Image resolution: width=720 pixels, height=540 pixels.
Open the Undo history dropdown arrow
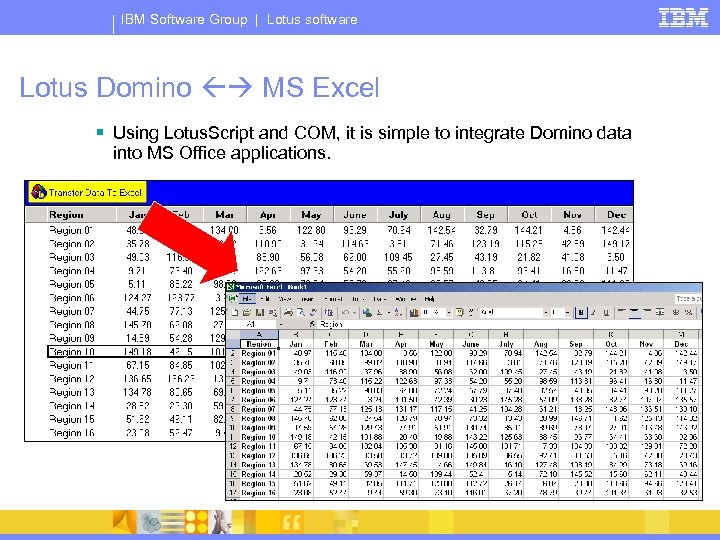pos(354,313)
